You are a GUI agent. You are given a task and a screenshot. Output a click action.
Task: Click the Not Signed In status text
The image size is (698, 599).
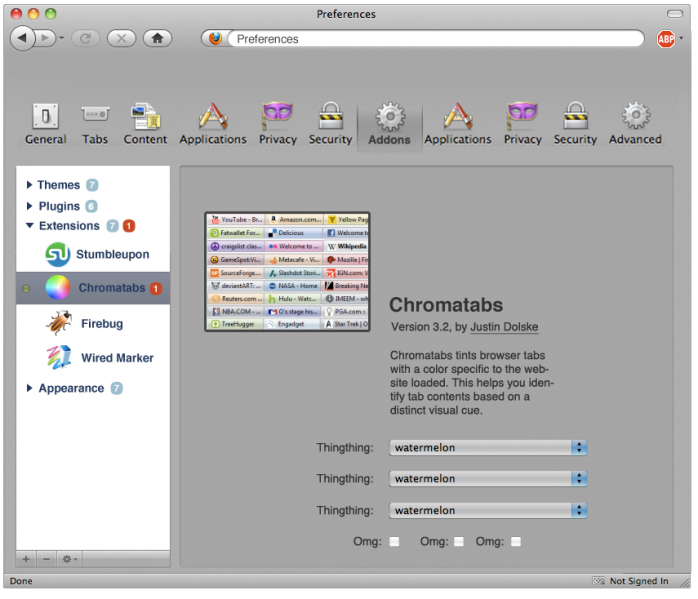pyautogui.click(x=639, y=581)
